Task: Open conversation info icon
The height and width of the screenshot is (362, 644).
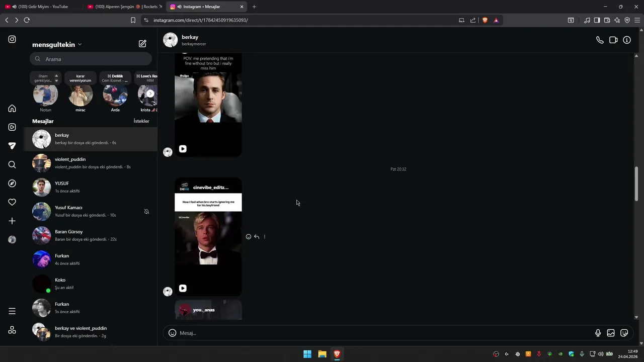Action: (x=627, y=40)
